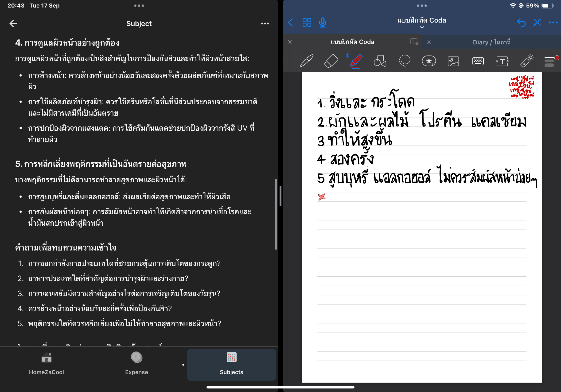Toggle keyboard typing mode
The height and width of the screenshot is (392, 561).
[x=478, y=61]
